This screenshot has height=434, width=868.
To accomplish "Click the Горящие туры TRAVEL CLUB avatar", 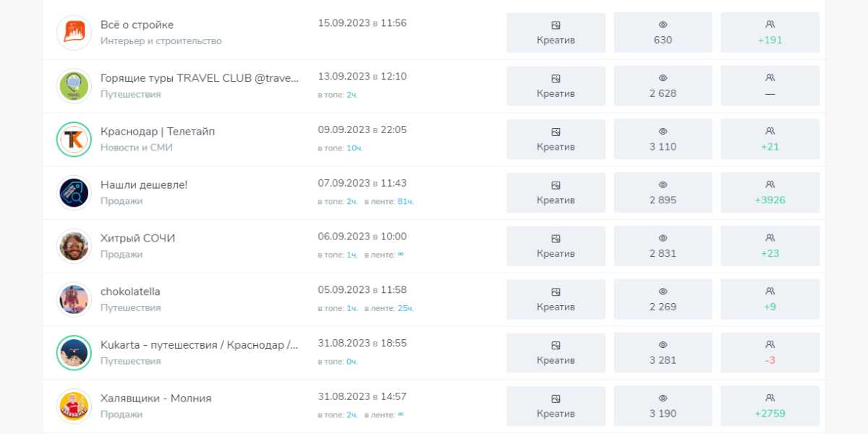I will coord(74,86).
